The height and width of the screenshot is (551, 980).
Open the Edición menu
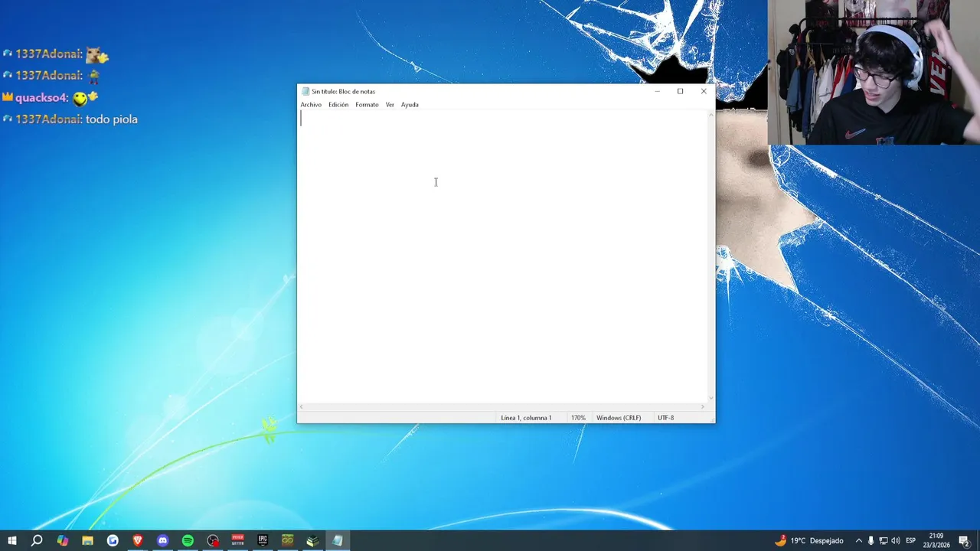click(x=338, y=105)
